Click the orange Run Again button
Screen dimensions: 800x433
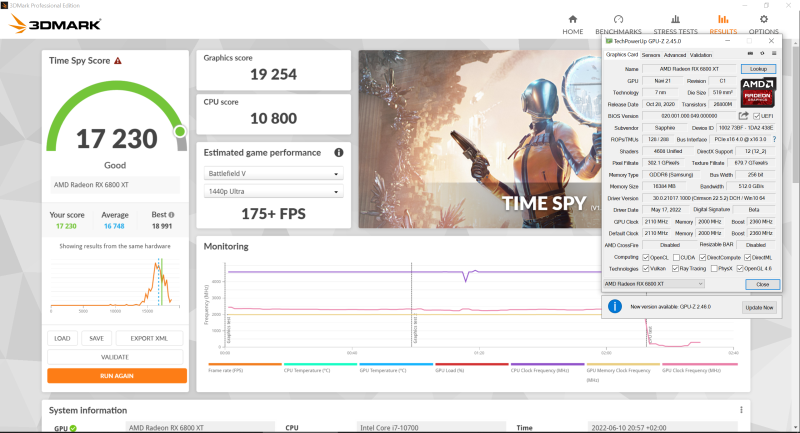(x=116, y=376)
